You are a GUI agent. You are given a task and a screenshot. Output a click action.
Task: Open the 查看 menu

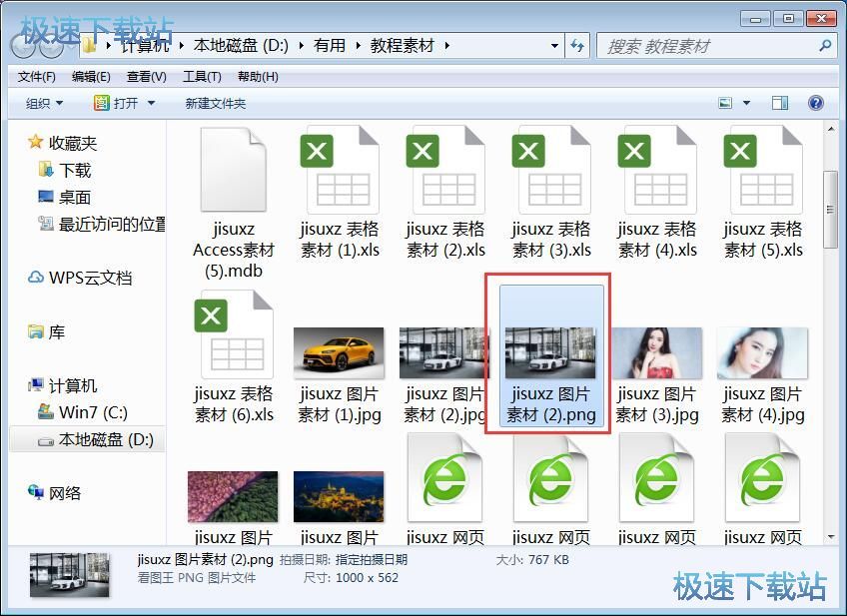(141, 77)
